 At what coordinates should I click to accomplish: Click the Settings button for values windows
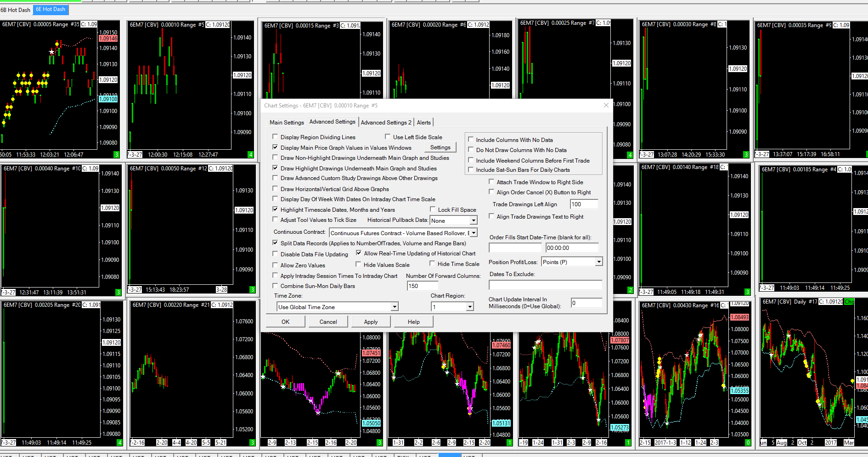coord(440,147)
